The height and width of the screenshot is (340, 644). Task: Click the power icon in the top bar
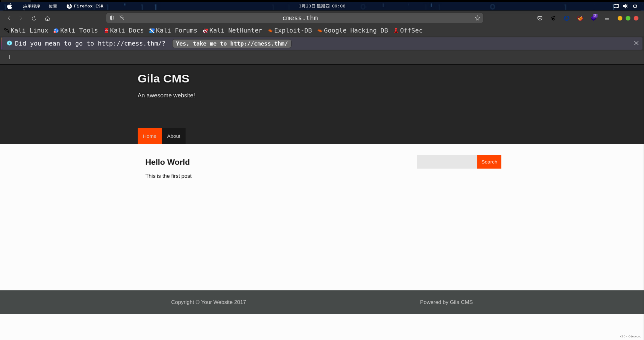pyautogui.click(x=635, y=6)
